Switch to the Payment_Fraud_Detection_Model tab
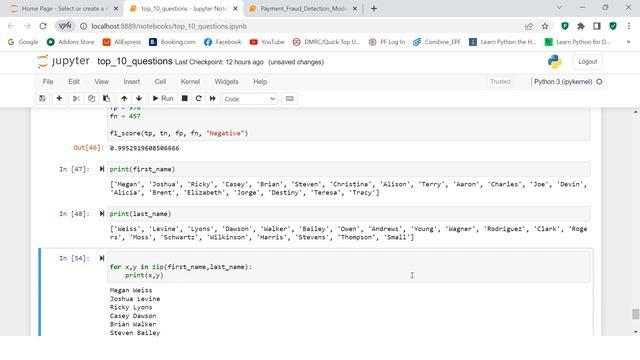 point(303,9)
